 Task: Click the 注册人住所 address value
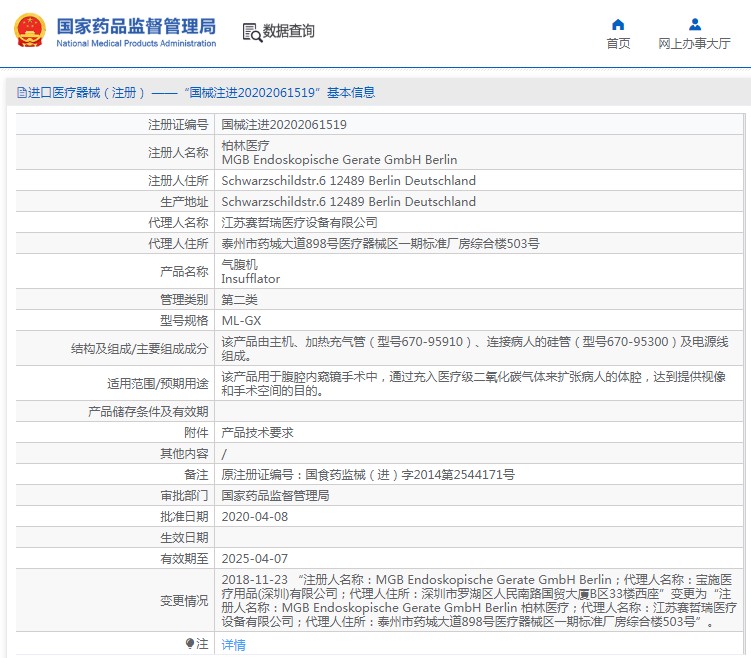pos(348,181)
